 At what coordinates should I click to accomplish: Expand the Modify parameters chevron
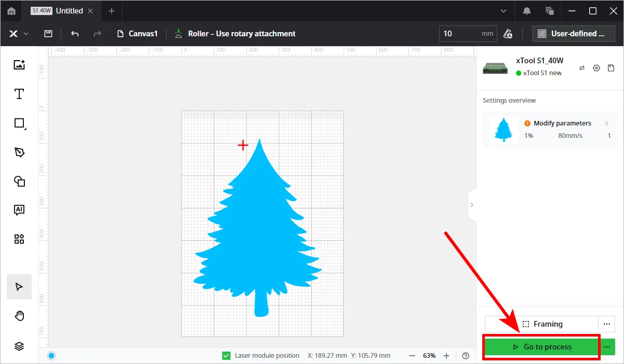point(607,123)
